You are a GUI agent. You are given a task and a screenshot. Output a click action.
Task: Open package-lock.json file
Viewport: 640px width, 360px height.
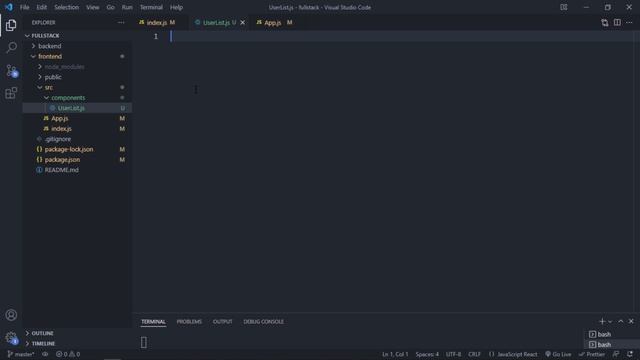77,149
